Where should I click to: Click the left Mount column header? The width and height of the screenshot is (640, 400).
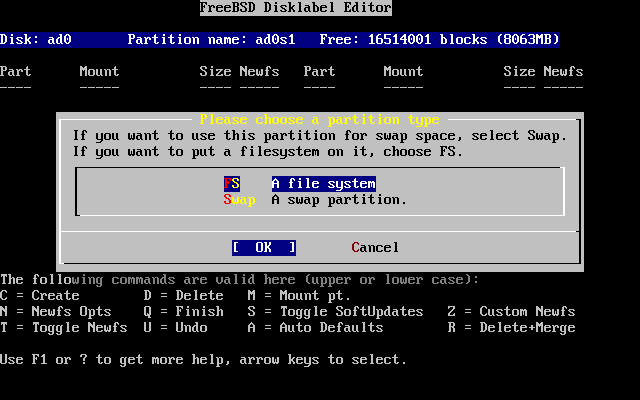point(99,71)
